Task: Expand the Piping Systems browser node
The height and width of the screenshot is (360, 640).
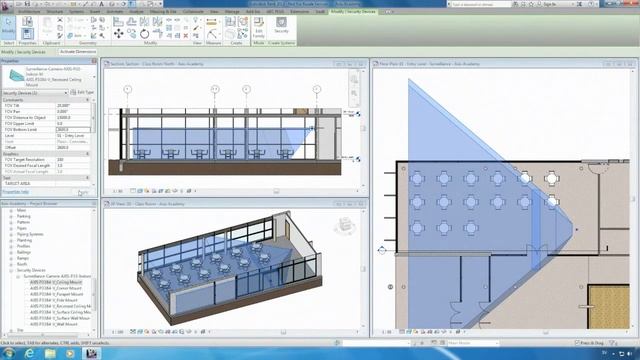Action: (11, 234)
